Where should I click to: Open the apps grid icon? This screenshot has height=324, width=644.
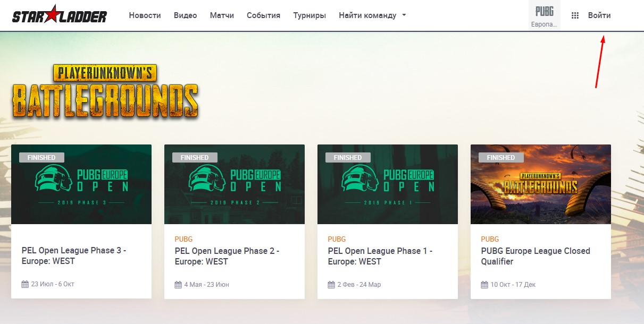coord(575,15)
